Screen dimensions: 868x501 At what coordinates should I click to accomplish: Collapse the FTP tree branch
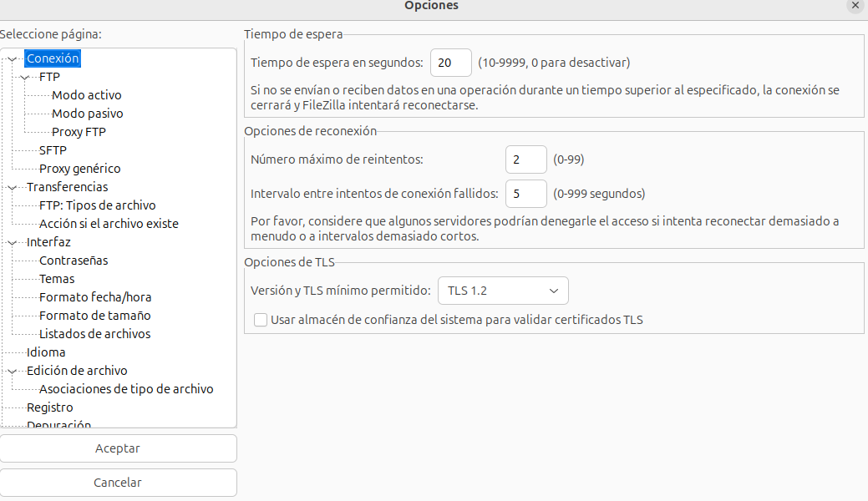[25, 77]
